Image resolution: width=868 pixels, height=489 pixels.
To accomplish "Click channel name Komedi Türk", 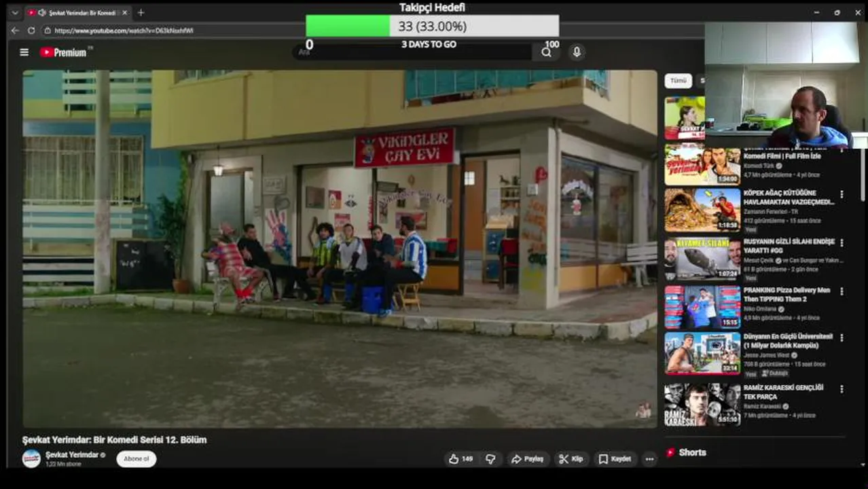I will (x=759, y=165).
